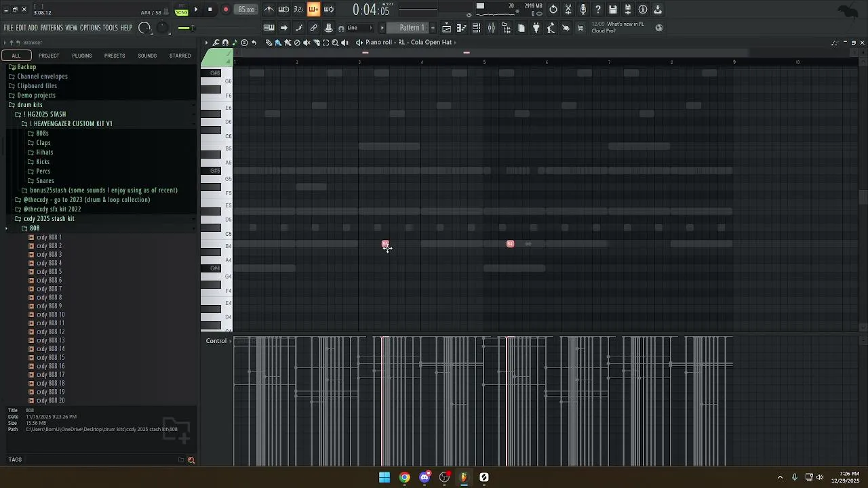Click the export/render download icon
The height and width of the screenshot is (488, 868).
[x=658, y=9]
